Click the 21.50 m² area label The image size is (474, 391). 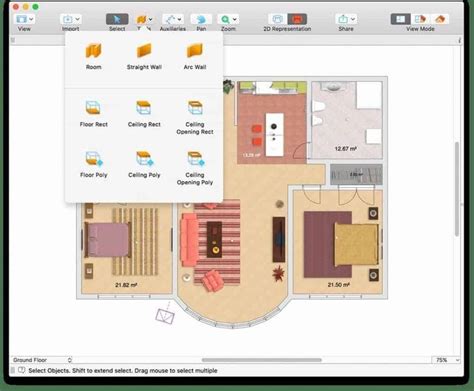(x=338, y=285)
